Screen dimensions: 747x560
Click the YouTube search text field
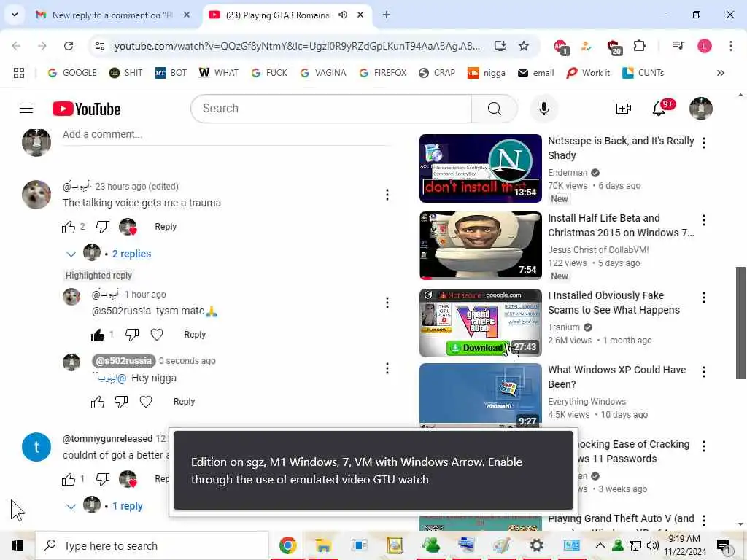coord(331,109)
